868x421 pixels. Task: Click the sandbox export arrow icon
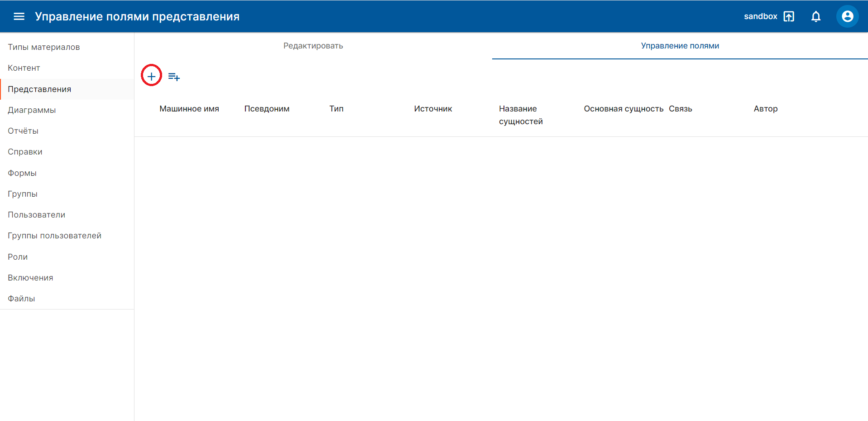[789, 16]
